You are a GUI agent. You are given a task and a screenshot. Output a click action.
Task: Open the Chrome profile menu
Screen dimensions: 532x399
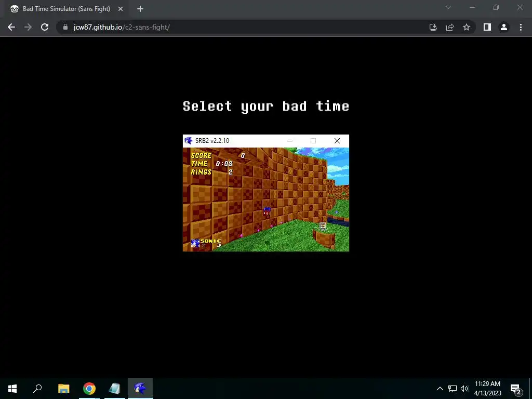tap(504, 27)
